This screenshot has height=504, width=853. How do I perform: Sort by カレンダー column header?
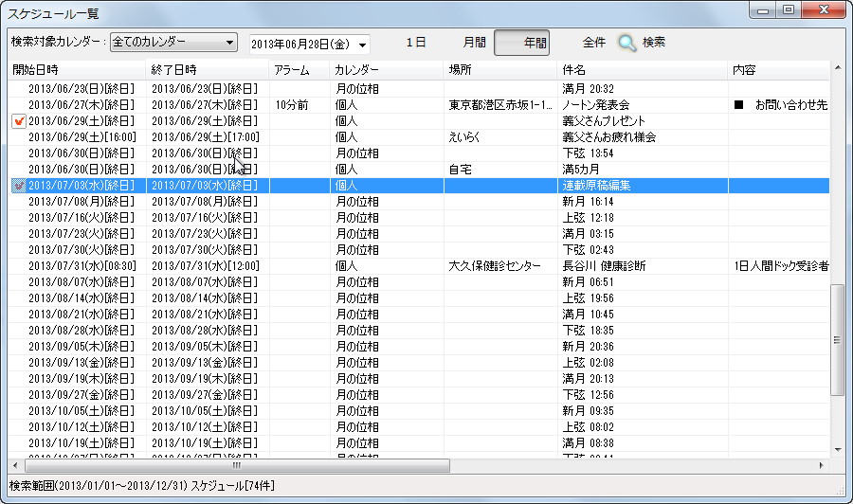tap(387, 70)
